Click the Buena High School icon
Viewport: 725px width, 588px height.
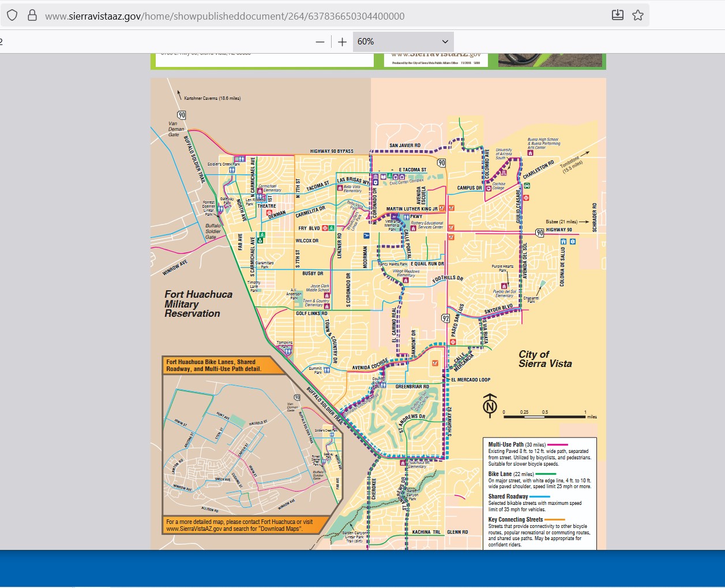530,153
